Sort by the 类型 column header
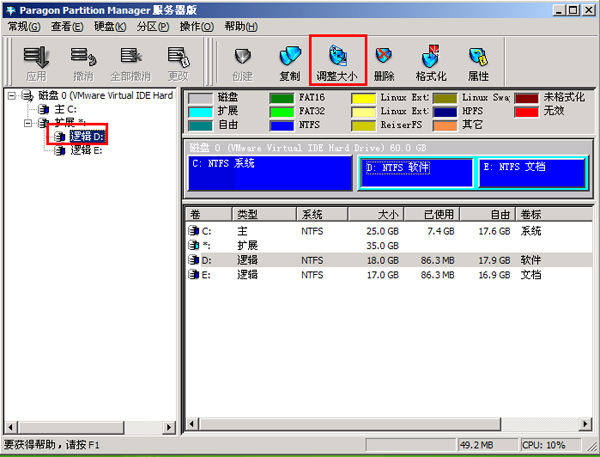This screenshot has width=600, height=457. pos(264,214)
